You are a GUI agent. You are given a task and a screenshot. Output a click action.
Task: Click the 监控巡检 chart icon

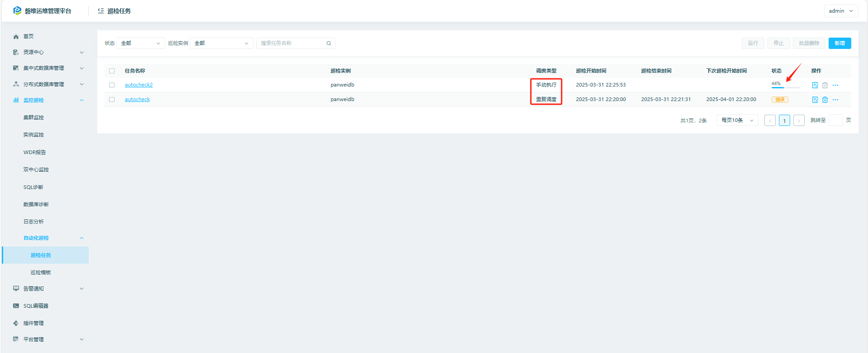16,100
